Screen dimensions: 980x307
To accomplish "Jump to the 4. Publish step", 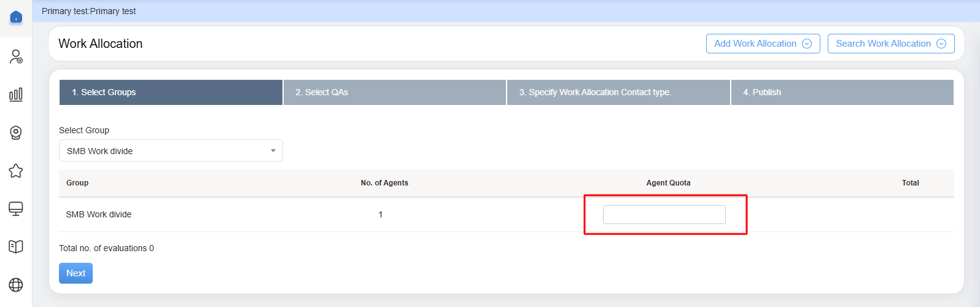I will 842,92.
